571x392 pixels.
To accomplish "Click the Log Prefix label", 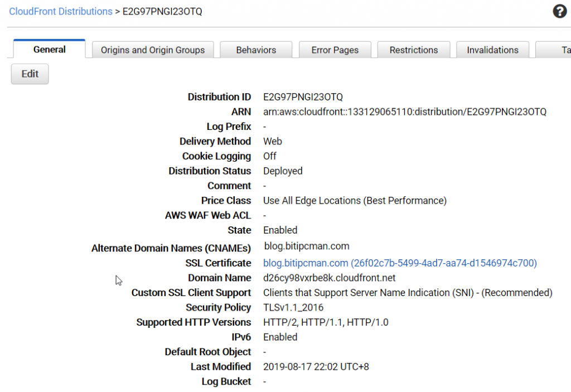I will tap(229, 127).
